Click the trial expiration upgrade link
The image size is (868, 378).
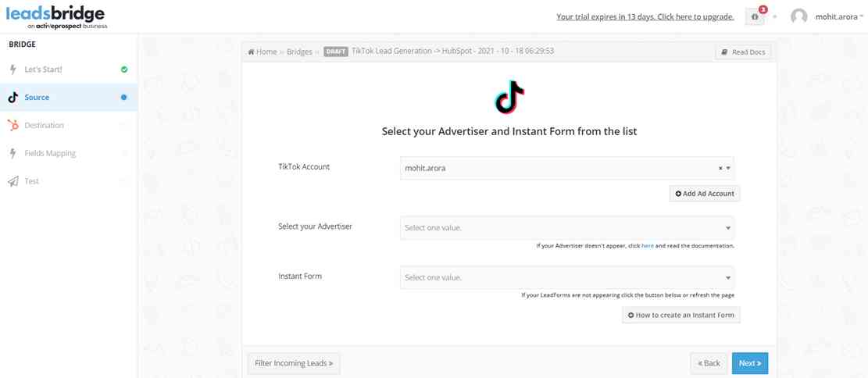645,16
